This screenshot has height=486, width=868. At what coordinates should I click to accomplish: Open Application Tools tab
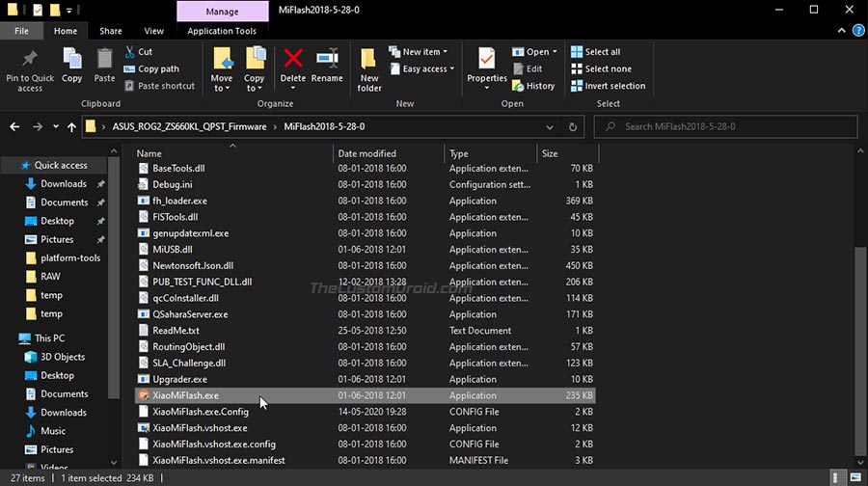tap(222, 31)
